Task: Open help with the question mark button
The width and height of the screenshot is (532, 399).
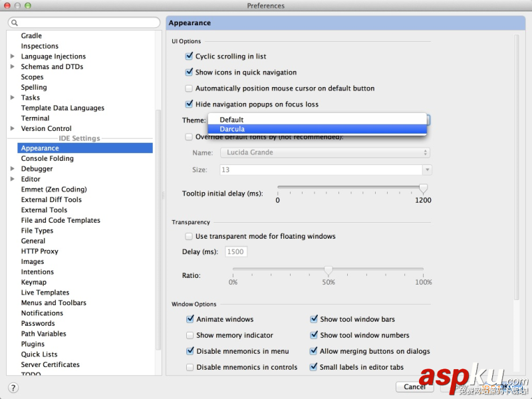Action: (x=13, y=388)
